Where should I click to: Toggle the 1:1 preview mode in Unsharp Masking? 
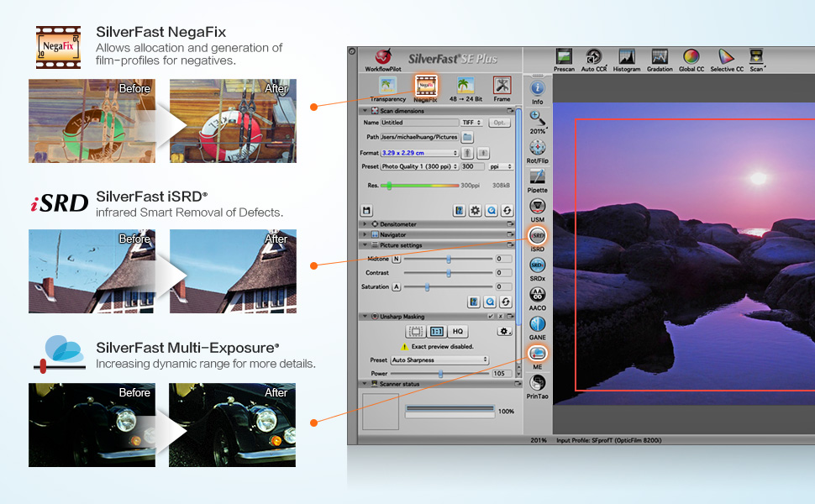(x=436, y=331)
